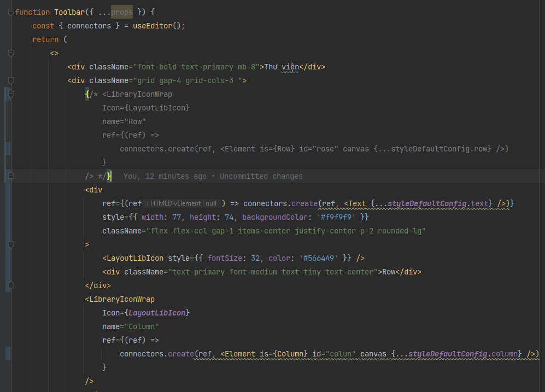Click the Row text inside the text-center div
The height and width of the screenshot is (392, 545).
(389, 272)
